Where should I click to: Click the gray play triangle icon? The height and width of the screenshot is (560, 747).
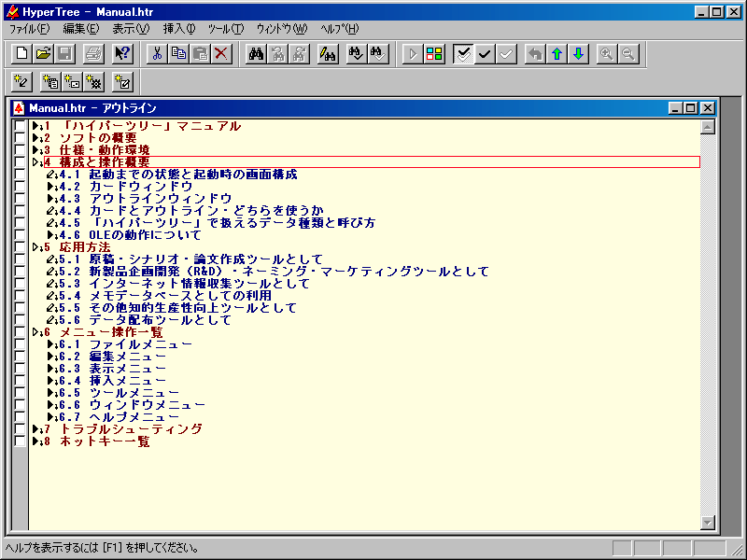coord(413,54)
